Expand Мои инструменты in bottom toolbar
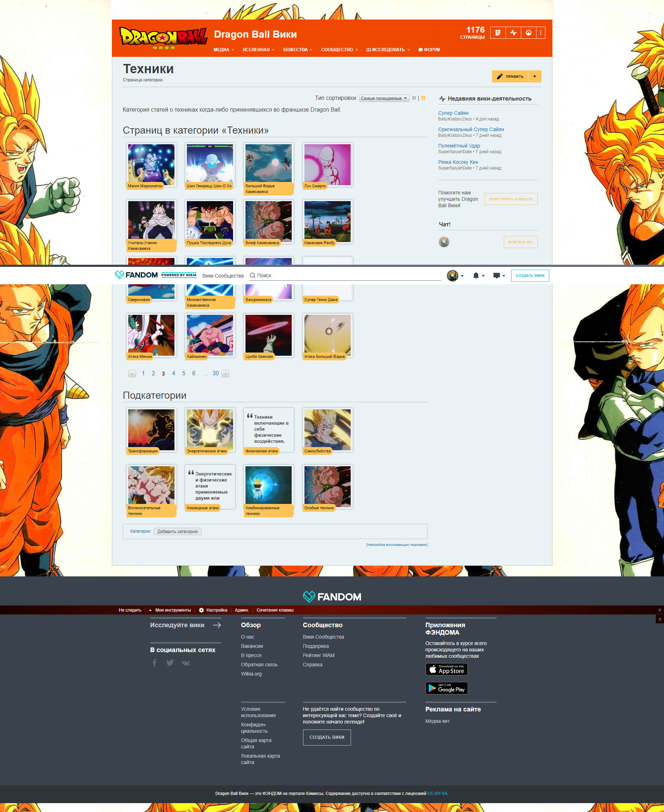 (x=170, y=610)
